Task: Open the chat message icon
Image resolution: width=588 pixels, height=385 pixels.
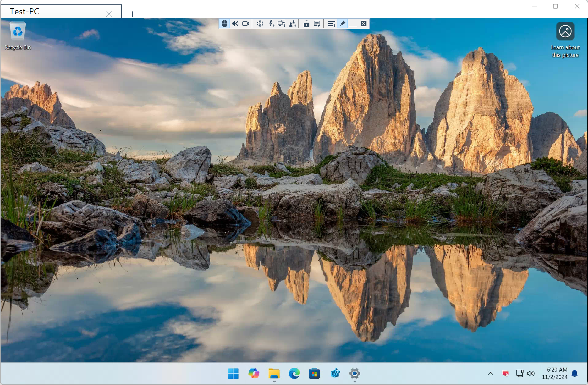Action: [317, 24]
